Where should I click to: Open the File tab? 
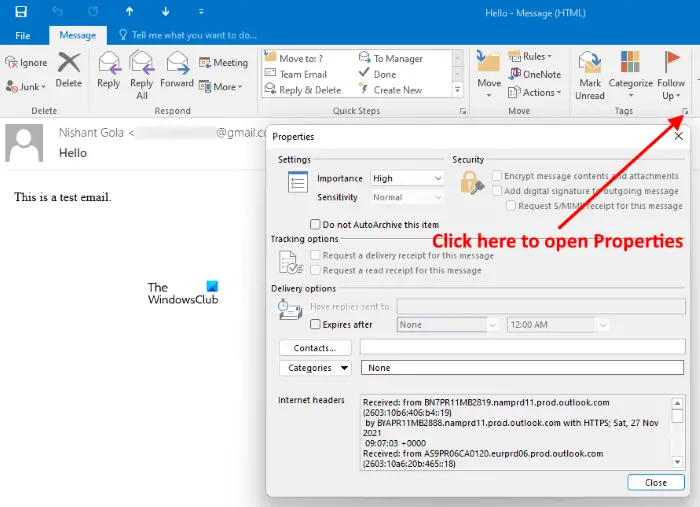tap(23, 35)
